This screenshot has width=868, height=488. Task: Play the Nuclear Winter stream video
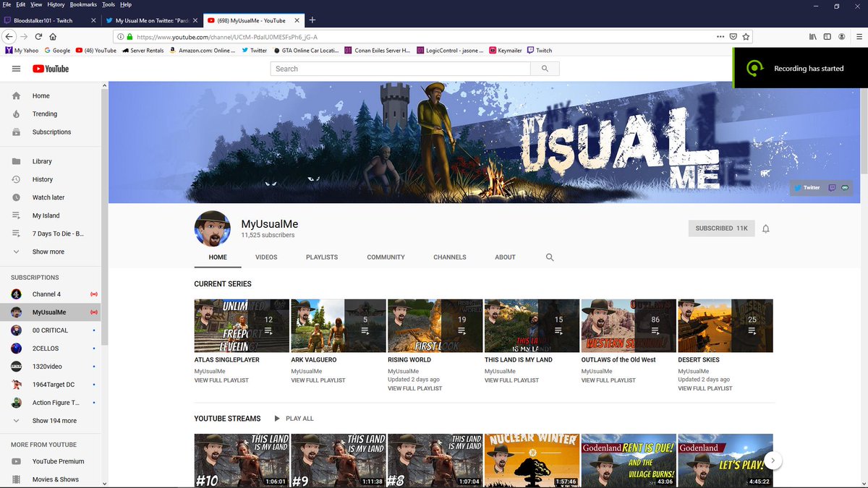(x=532, y=460)
